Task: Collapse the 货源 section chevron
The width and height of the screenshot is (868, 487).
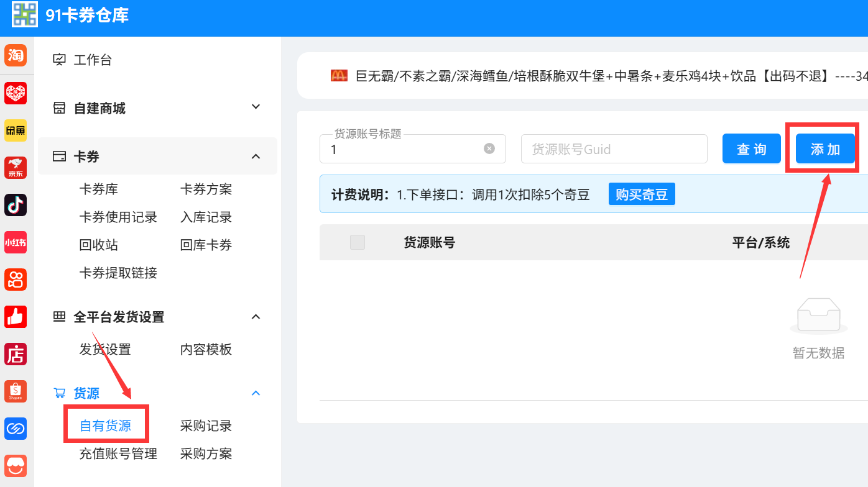Action: click(x=256, y=393)
